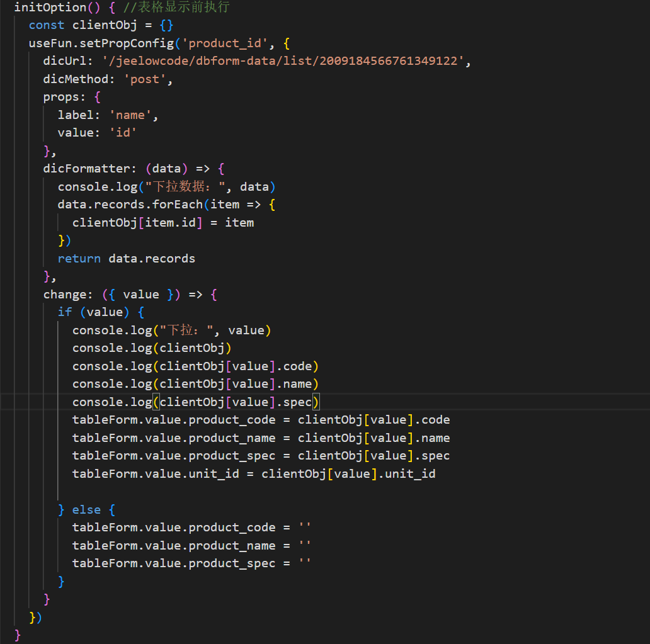Screen dimensions: 650x644
Task: Click the else keyword
Action: pyautogui.click(x=86, y=509)
